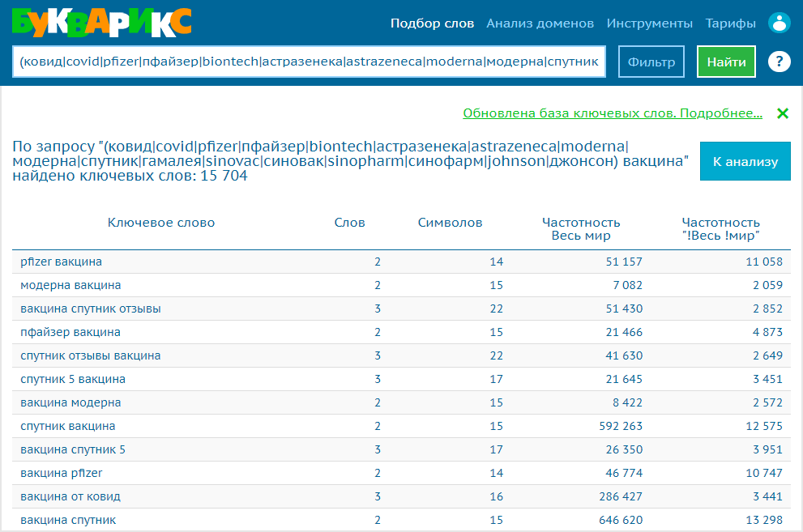This screenshot has width=803, height=532.
Task: Click frequency value 7 082
Action: pyautogui.click(x=627, y=285)
